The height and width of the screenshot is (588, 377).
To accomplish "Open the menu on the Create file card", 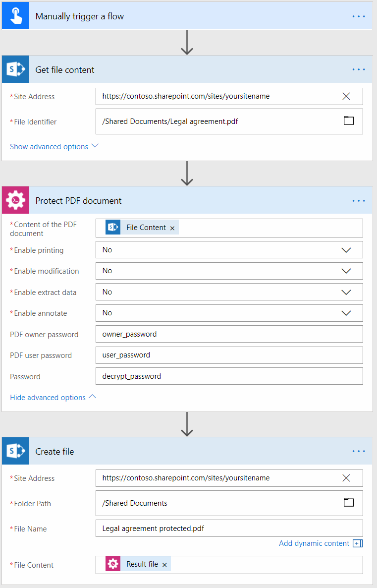I will 358,451.
